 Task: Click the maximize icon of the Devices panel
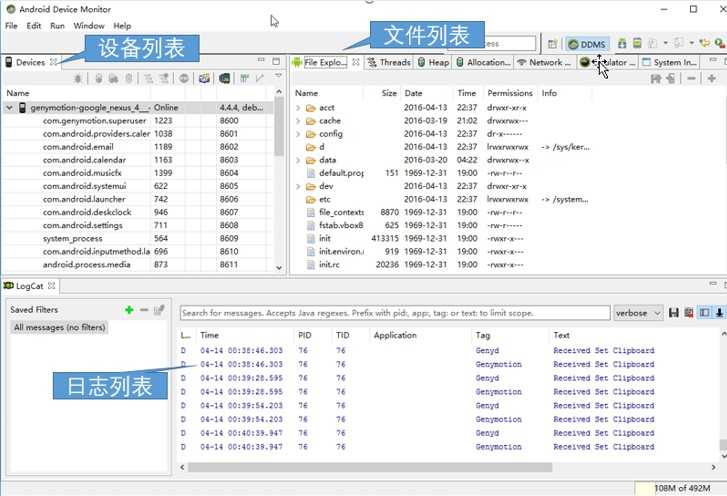coord(276,61)
